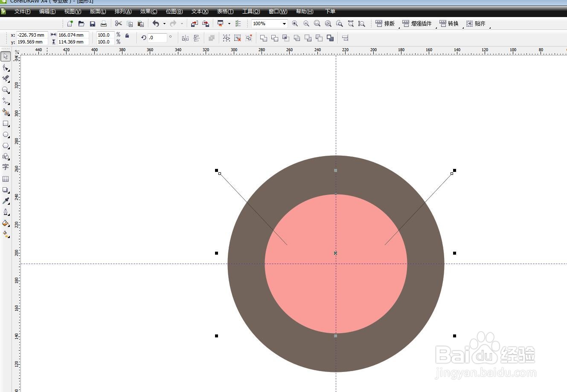Create a new document
Viewport: 567px width, 392px height.
[70, 24]
